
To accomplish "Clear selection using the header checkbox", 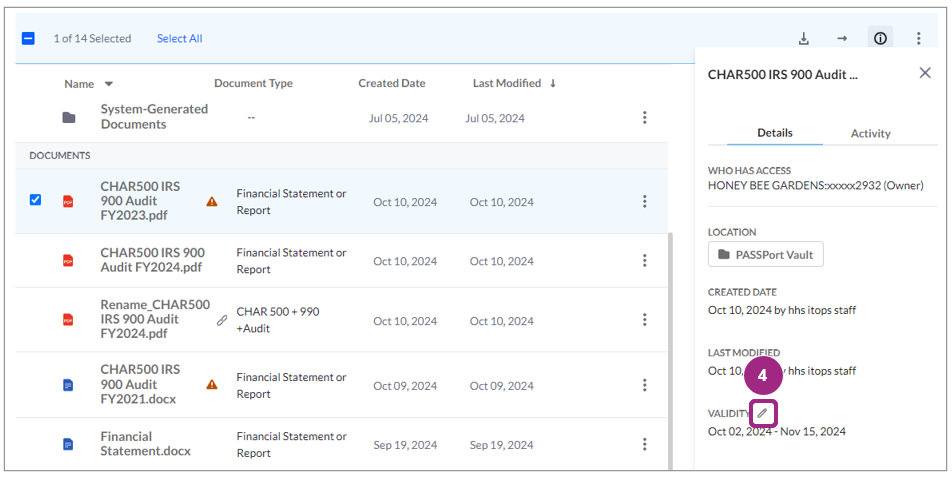I will (x=28, y=38).
